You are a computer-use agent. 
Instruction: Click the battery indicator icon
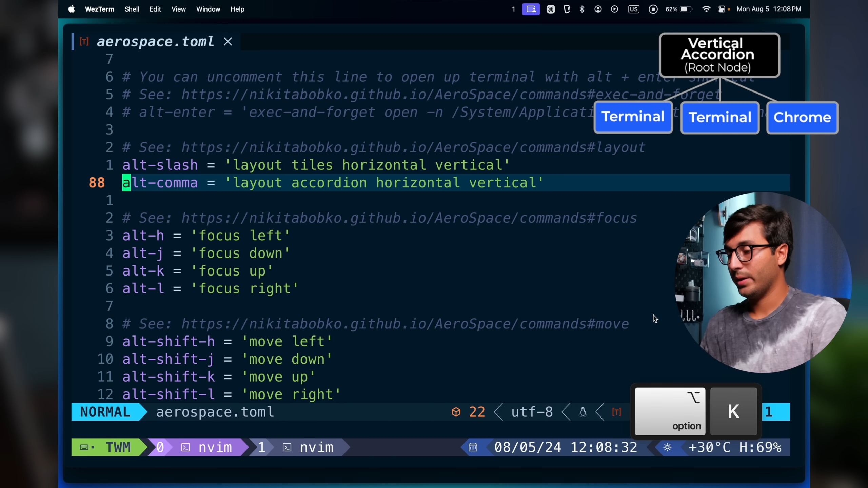click(686, 9)
